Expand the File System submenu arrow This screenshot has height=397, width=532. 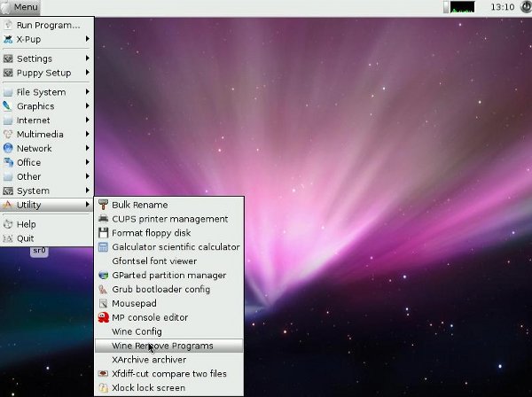tap(88, 92)
